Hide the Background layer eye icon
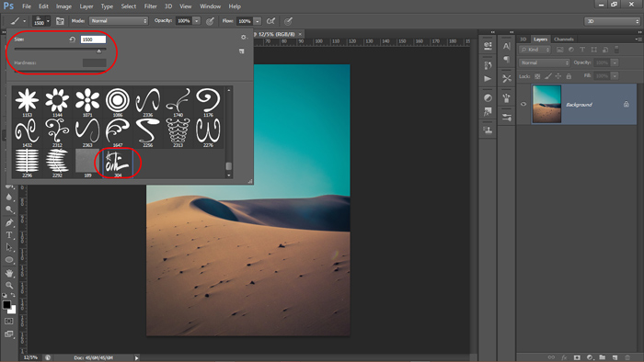This screenshot has height=362, width=644. click(x=523, y=104)
